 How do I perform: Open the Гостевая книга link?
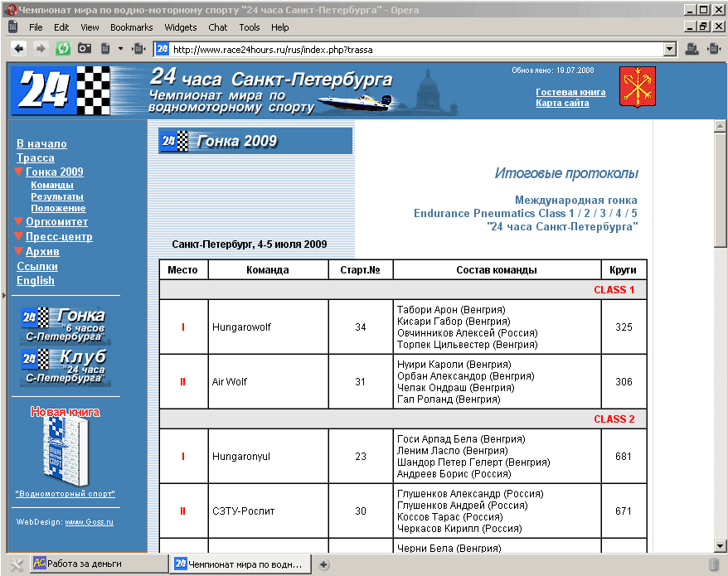pyautogui.click(x=570, y=92)
